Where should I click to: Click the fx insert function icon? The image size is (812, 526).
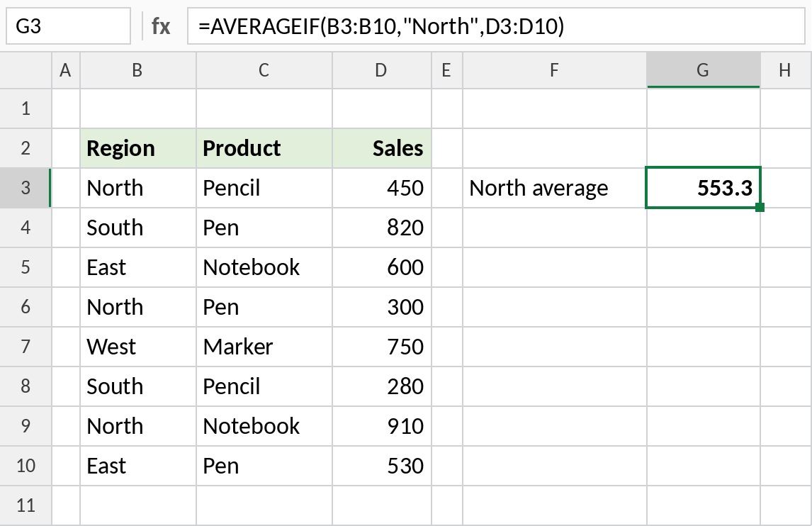coord(161,26)
